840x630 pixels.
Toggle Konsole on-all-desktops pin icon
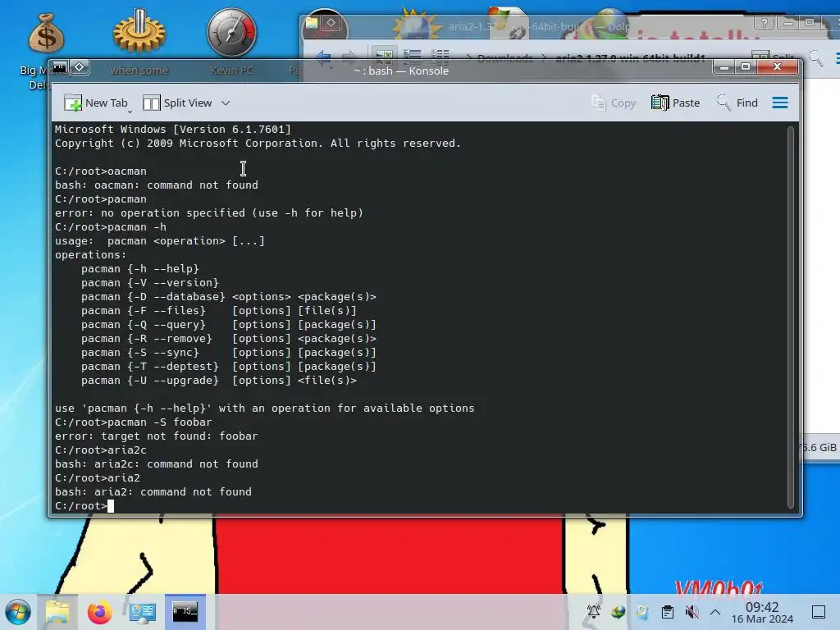click(80, 67)
